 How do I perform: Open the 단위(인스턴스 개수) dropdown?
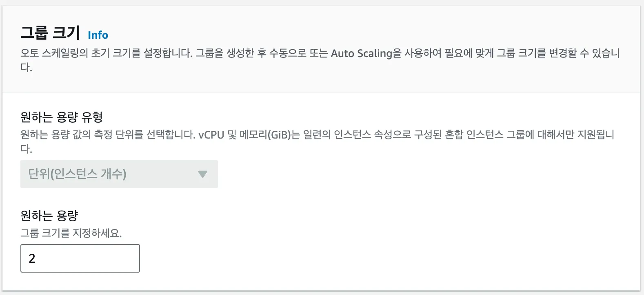coord(119,174)
